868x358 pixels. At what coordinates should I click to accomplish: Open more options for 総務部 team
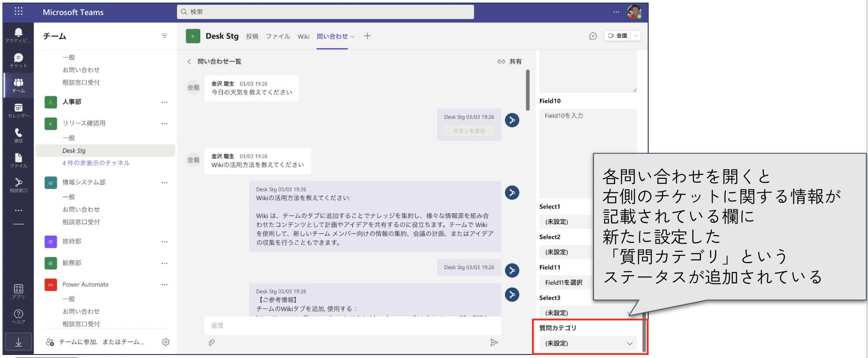[x=164, y=263]
